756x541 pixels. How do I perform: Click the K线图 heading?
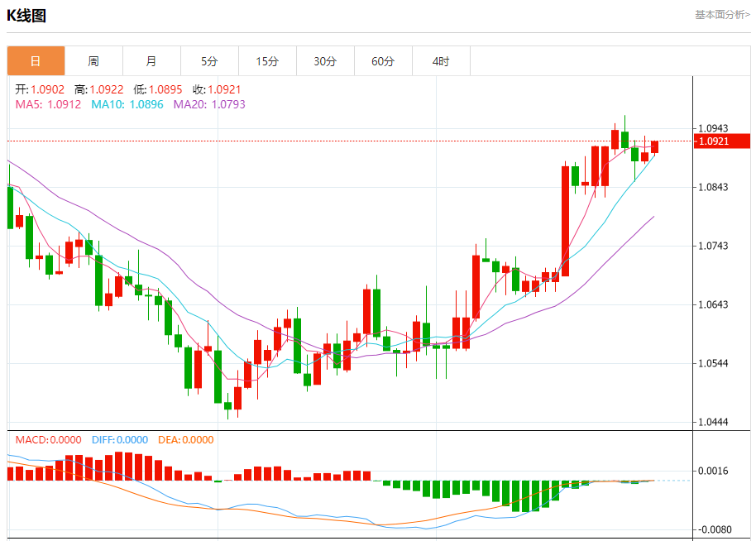26,16
